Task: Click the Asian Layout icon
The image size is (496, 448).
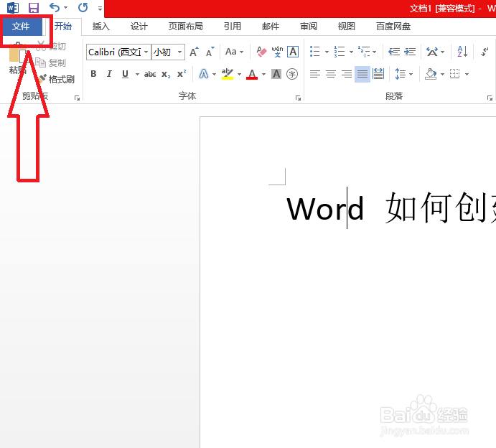Action: (x=432, y=52)
